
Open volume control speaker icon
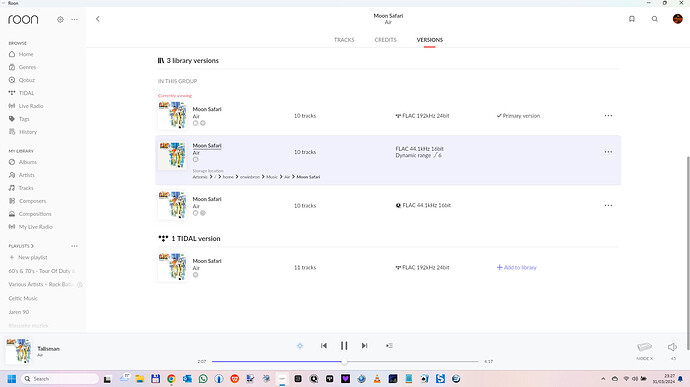tap(672, 347)
